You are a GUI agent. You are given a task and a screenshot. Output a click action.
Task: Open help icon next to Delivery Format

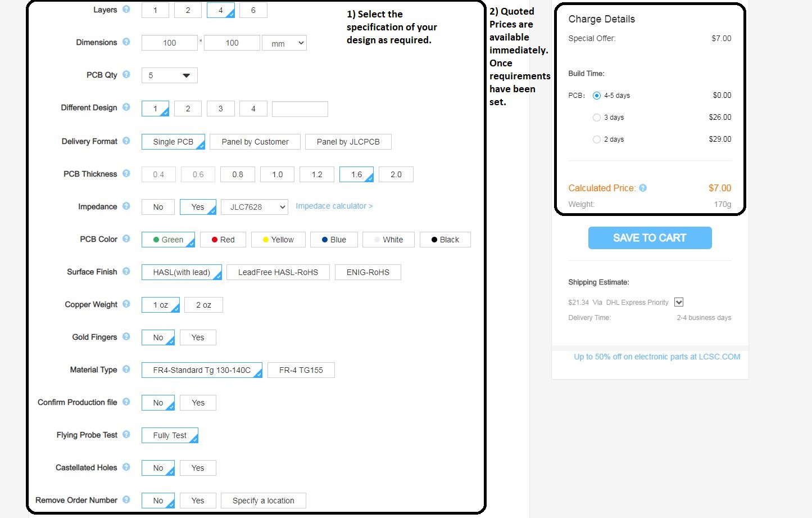[x=126, y=141]
